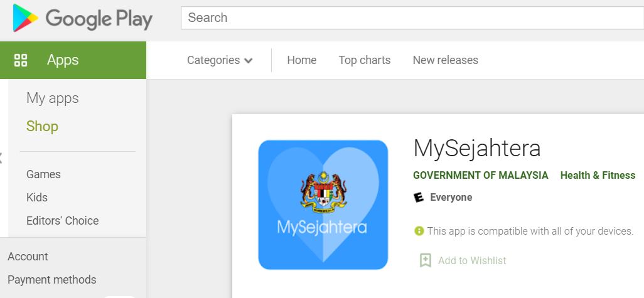
Task: Click the MySejahtera app icon thumbnail
Action: (x=323, y=205)
